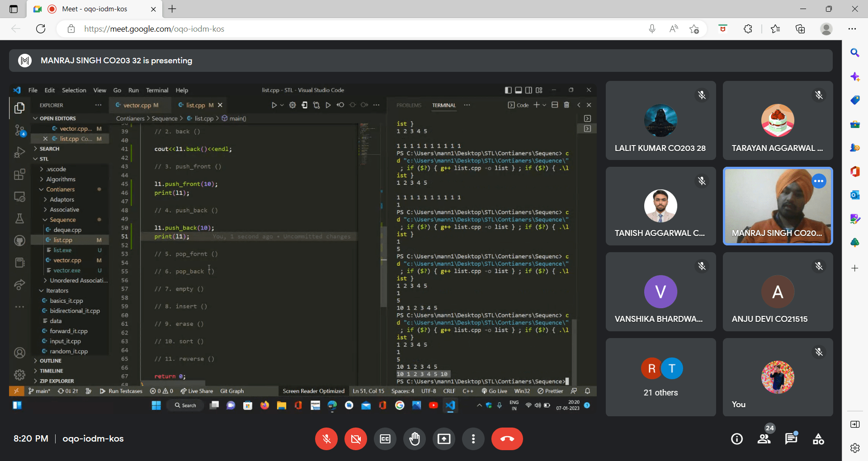This screenshot has height=461, width=868.
Task: Open Edge Settings and more menu
Action: (852, 29)
